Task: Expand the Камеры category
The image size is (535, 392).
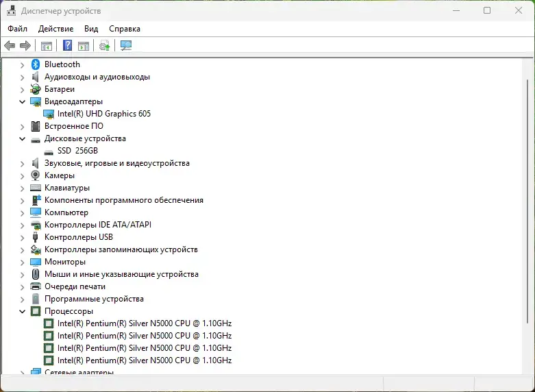Action: pyautogui.click(x=22, y=176)
